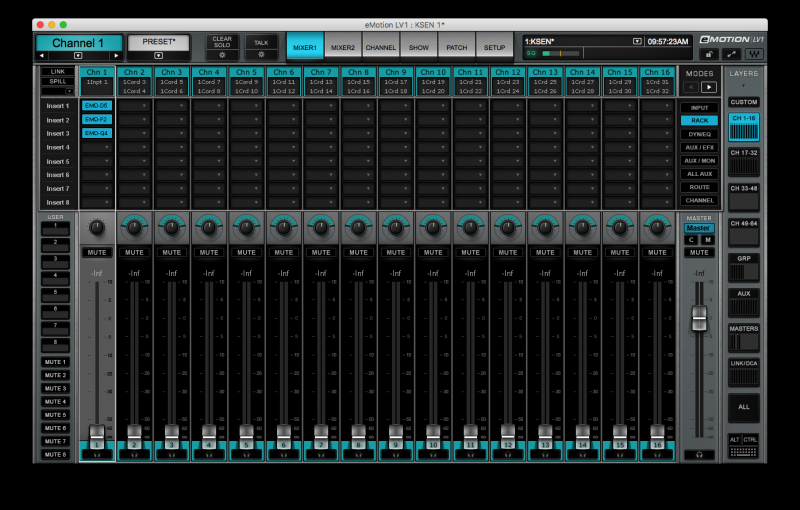Click the lock icon under eMotion logo
The image size is (800, 510).
pyautogui.click(x=709, y=54)
